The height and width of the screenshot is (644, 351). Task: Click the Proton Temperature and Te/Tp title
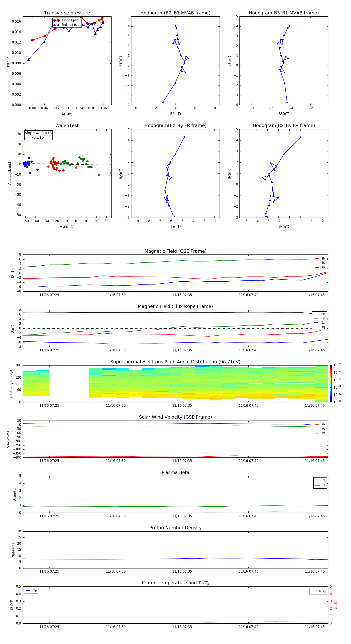(175, 583)
